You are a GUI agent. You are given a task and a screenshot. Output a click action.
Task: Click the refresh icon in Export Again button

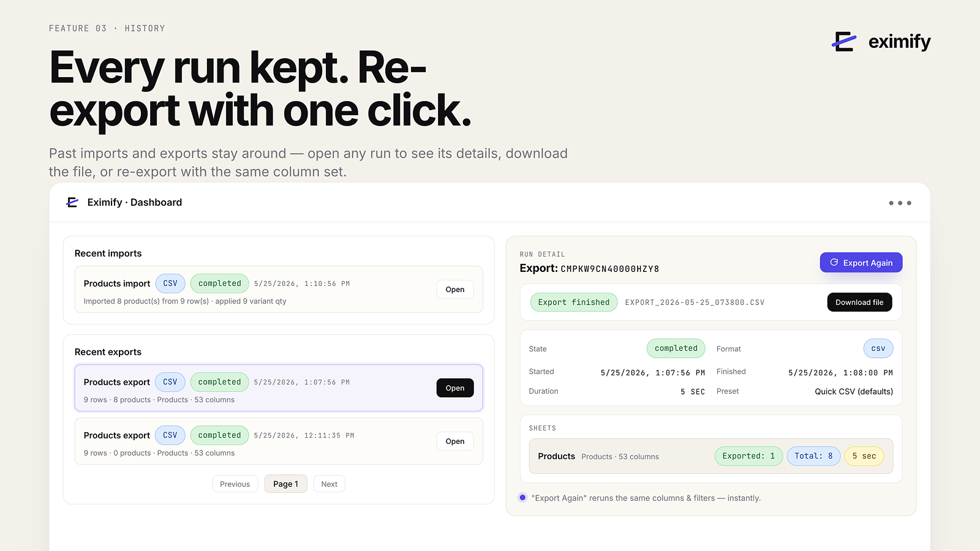(x=834, y=263)
